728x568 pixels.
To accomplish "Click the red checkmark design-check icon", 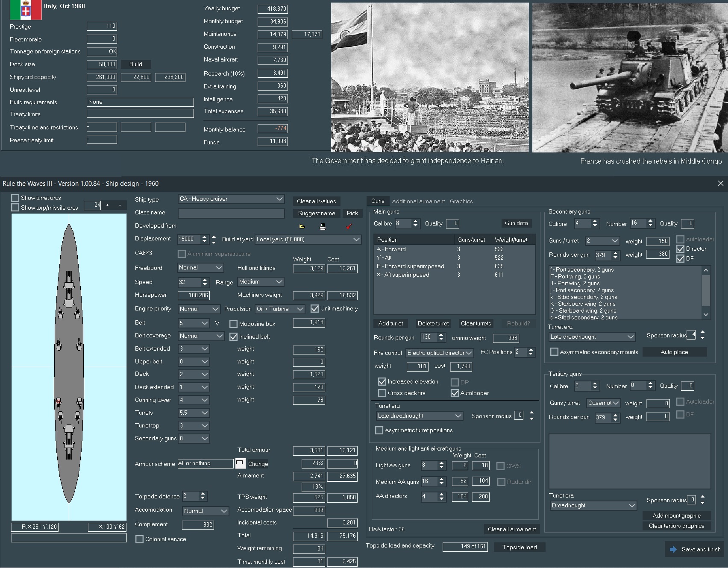I will click(x=349, y=226).
